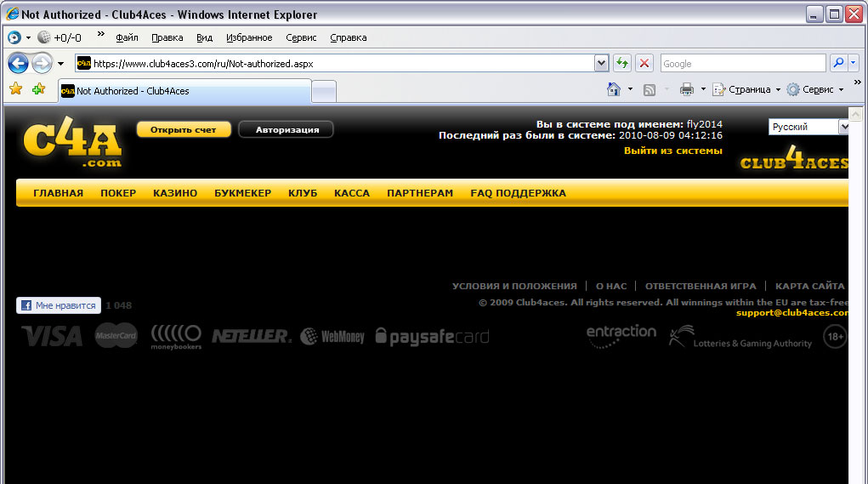Viewport: 868px width, 484px height.
Task: Open the search provider dropdown arrow
Action: tap(853, 63)
